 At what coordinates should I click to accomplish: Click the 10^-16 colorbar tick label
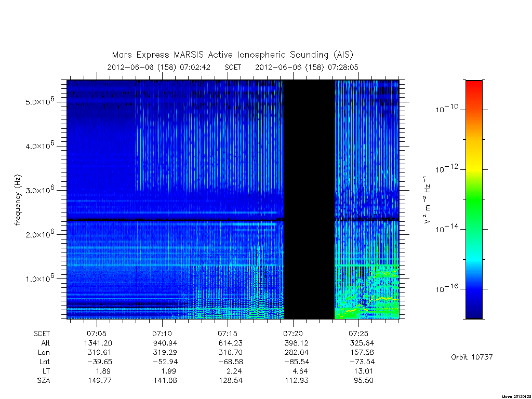coord(447,288)
